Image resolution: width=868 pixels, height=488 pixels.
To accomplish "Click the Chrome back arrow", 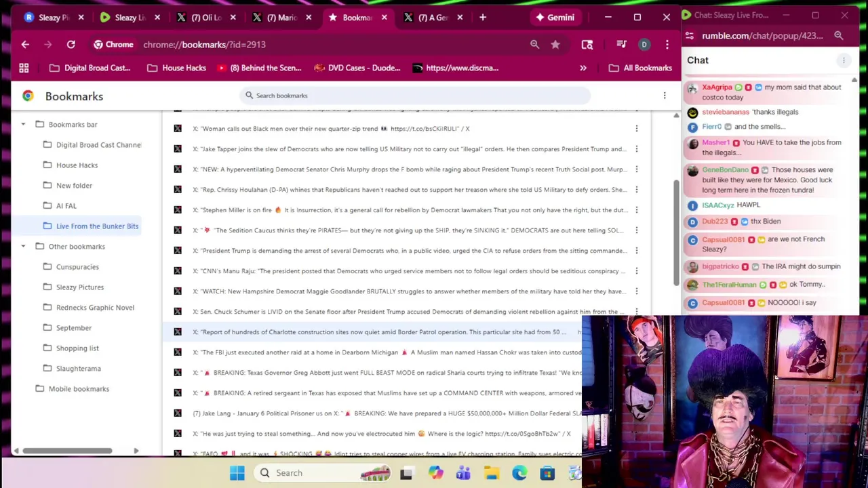I will 25,45.
